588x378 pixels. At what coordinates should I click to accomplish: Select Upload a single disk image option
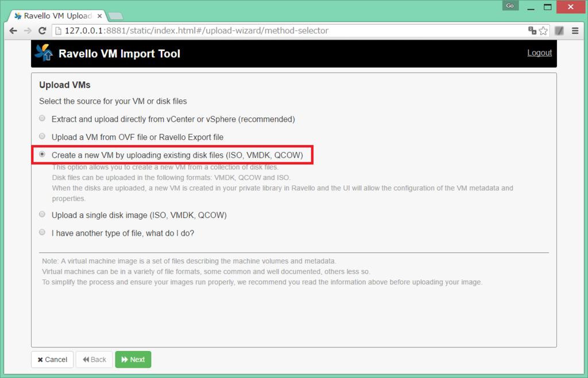(x=42, y=215)
